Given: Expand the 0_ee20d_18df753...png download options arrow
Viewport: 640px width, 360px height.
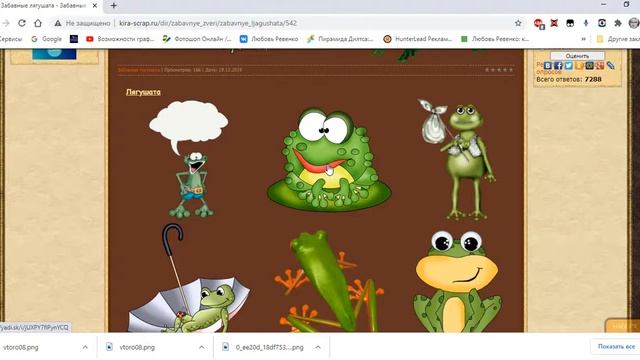Looking at the screenshot, I should [318, 347].
